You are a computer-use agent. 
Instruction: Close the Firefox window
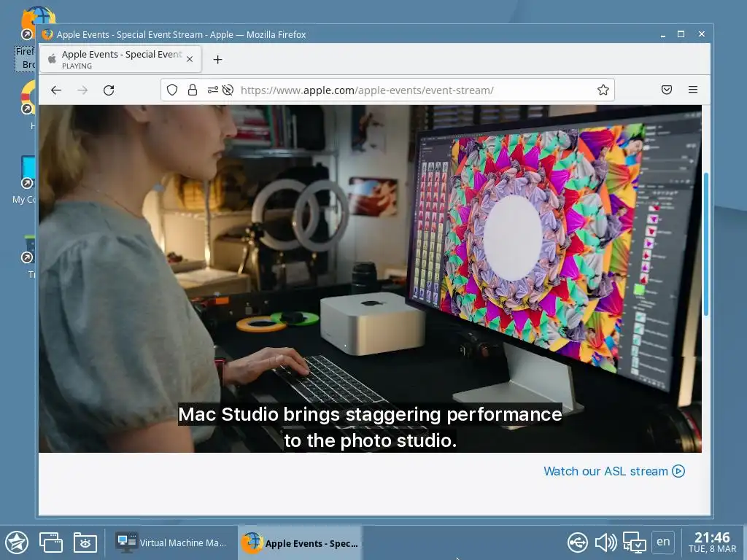[x=701, y=34]
